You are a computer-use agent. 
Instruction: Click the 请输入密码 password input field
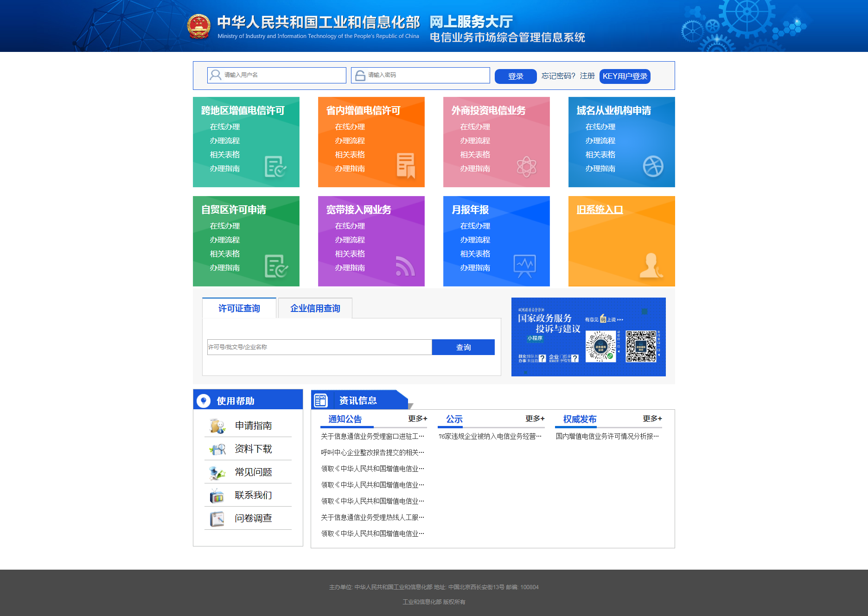(421, 75)
